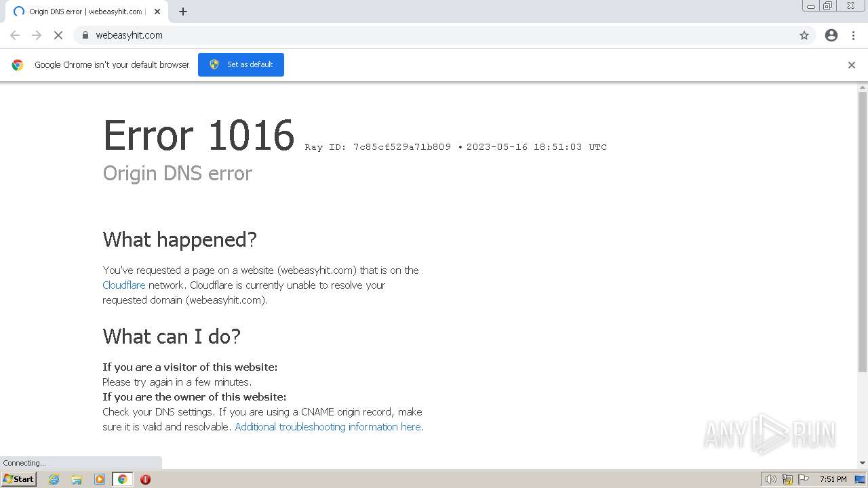Click the scrollbar up arrow
The height and width of the screenshot is (488, 868).
click(863, 87)
